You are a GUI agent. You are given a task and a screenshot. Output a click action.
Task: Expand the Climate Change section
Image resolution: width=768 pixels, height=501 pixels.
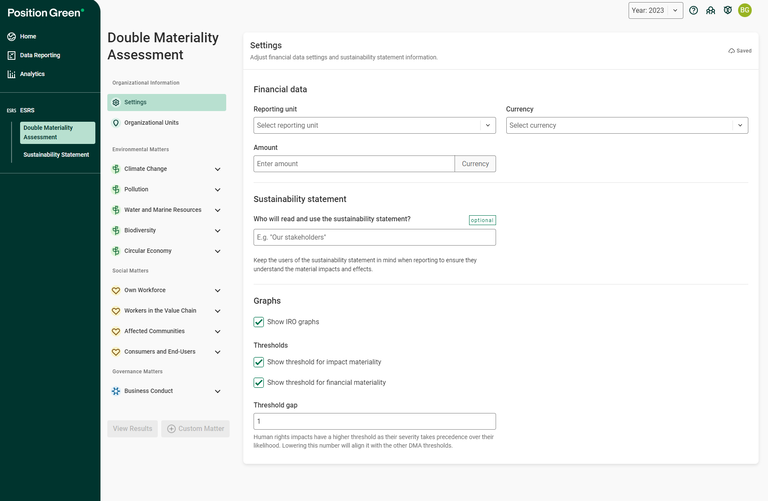coord(217,169)
